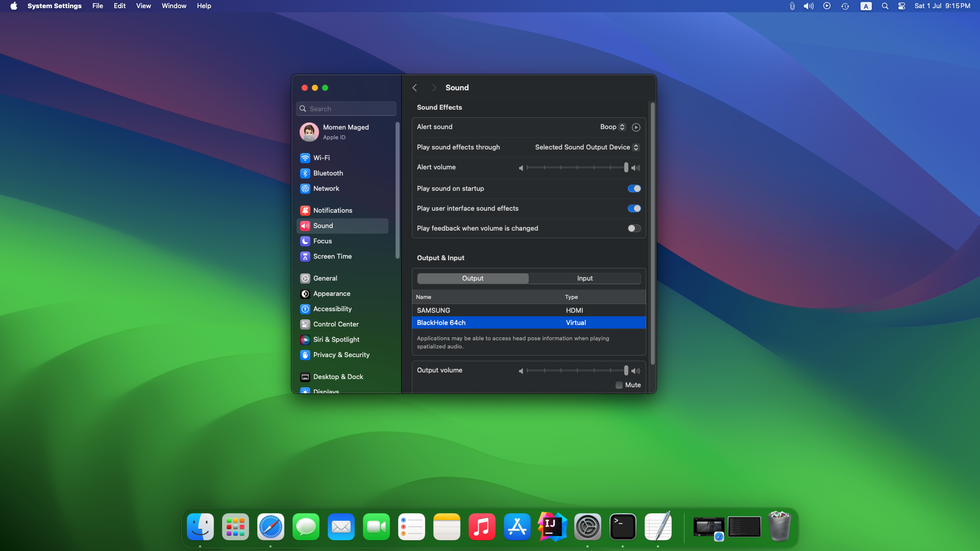Launch Music from the Dock

coord(482,527)
